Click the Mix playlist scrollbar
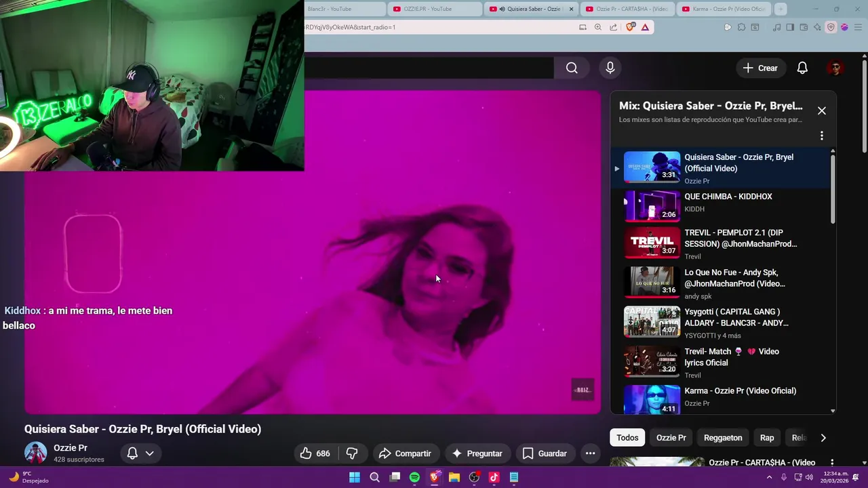 pyautogui.click(x=833, y=190)
